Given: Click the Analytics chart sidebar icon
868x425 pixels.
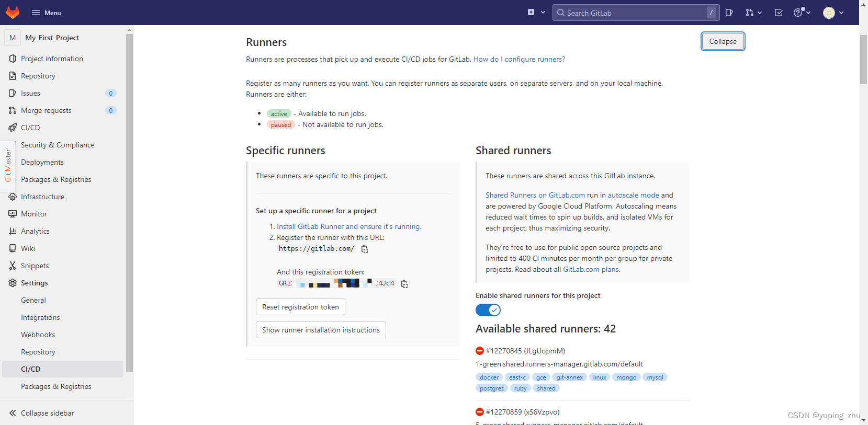Looking at the screenshot, I should (x=13, y=231).
